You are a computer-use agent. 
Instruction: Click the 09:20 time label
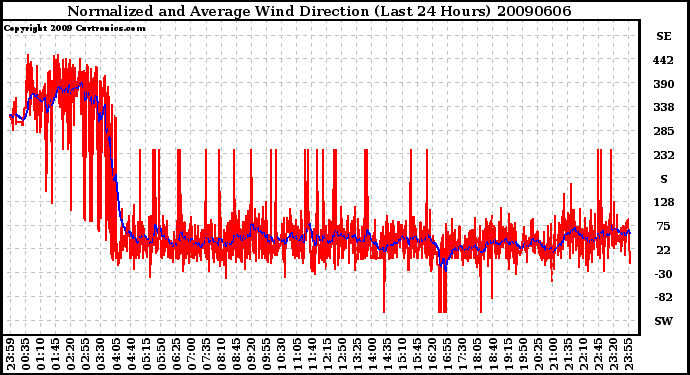click(x=251, y=354)
